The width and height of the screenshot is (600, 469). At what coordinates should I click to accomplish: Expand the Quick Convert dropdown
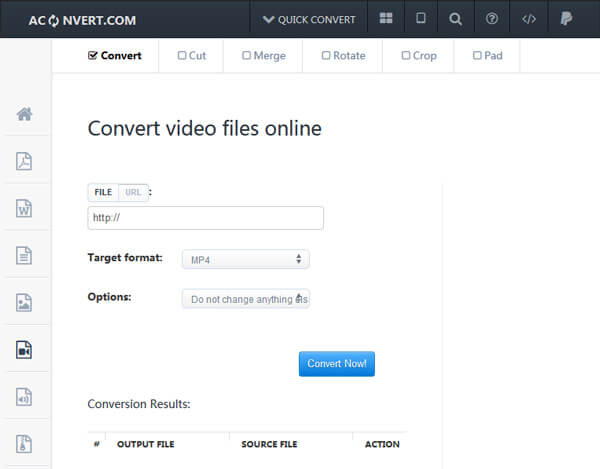click(309, 19)
